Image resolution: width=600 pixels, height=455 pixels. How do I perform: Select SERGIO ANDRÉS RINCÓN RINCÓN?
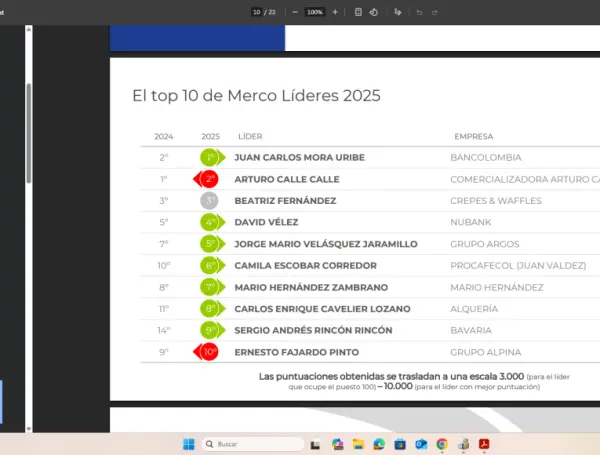[313, 330]
